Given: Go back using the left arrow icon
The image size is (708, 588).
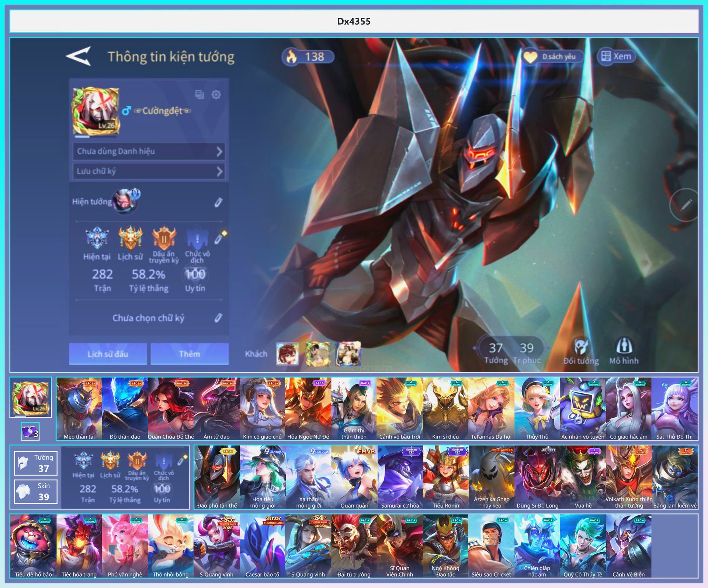Looking at the screenshot, I should click(x=79, y=56).
